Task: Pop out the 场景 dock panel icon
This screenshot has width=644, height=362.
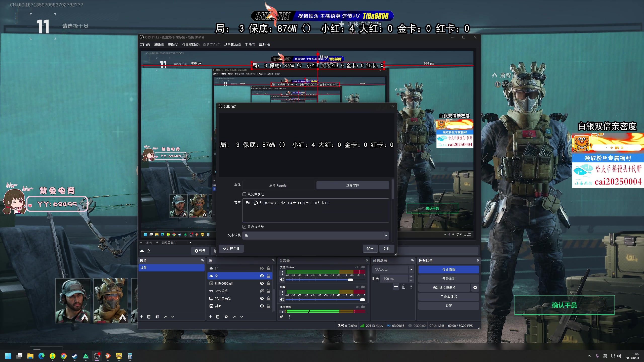Action: [203, 261]
